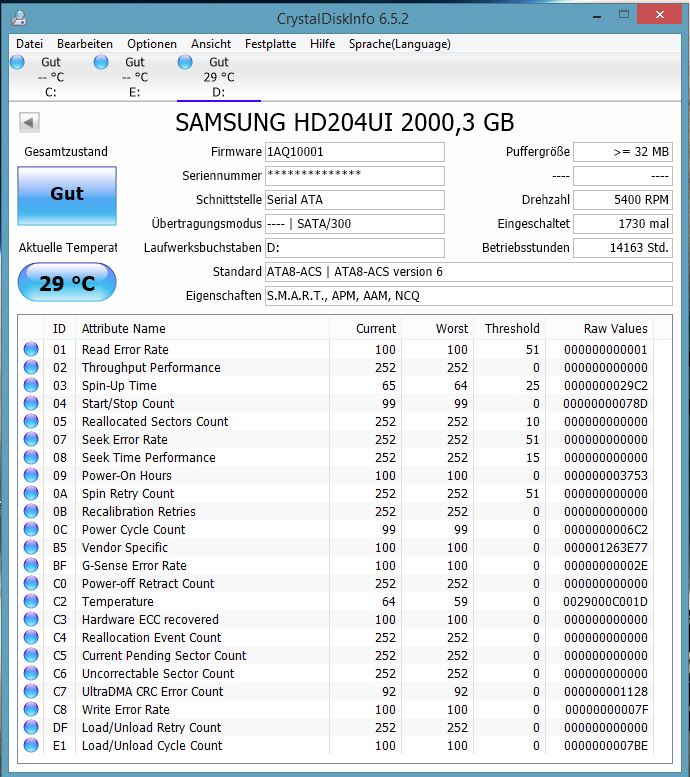The height and width of the screenshot is (777, 690).
Task: Click status icon of Current Pending Sector Count
Action: pyautogui.click(x=31, y=656)
